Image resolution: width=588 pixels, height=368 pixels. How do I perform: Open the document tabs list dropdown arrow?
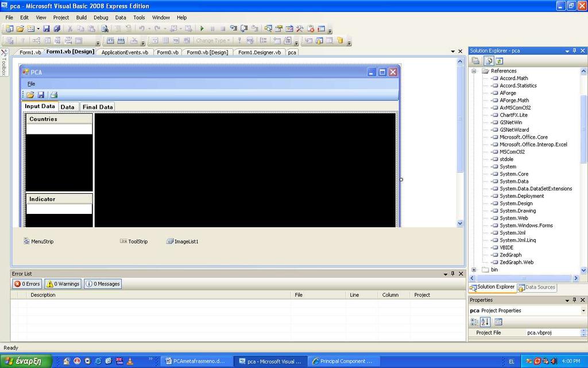[452, 51]
